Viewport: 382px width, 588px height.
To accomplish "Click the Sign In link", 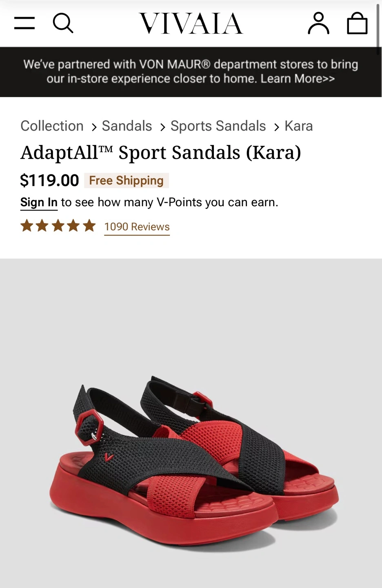I will tap(39, 203).
